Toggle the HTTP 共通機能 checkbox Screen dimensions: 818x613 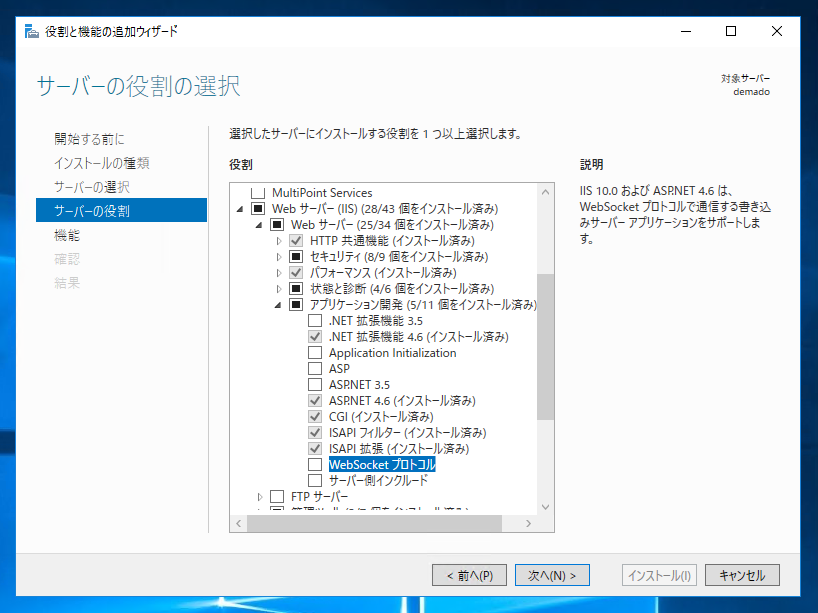pos(296,241)
